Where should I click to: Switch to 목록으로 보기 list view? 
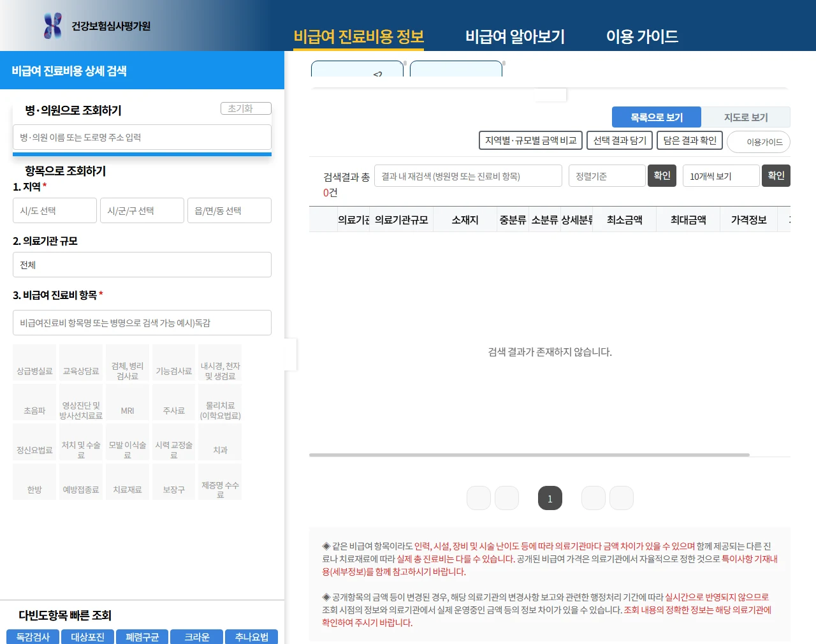point(657,117)
